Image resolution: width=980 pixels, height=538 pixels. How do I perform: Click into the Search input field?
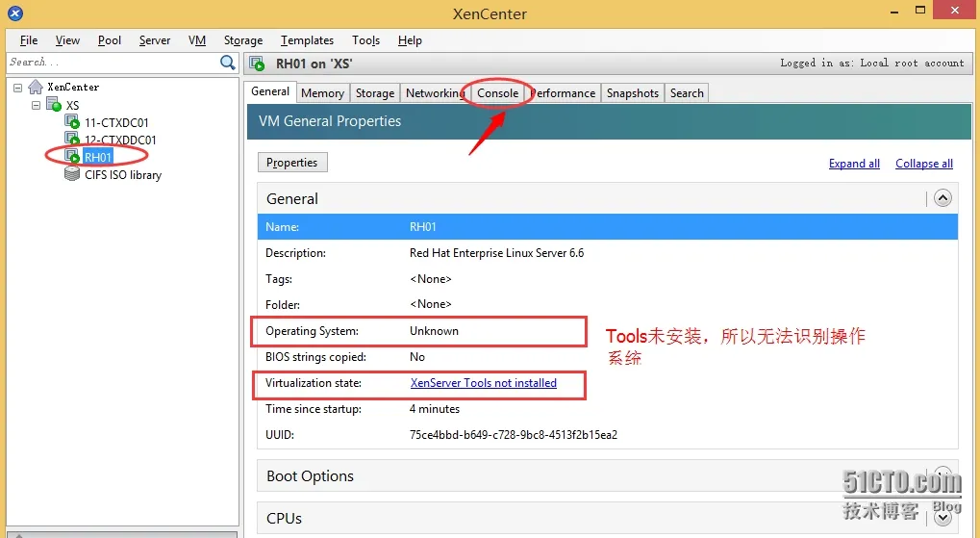point(113,62)
